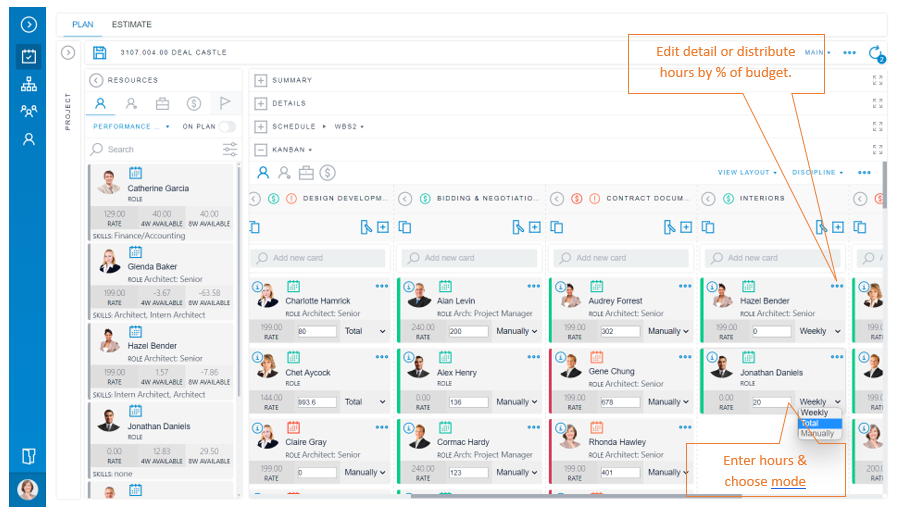The width and height of the screenshot is (901, 514).
Task: Click the Discipline filter button
Action: tap(817, 173)
